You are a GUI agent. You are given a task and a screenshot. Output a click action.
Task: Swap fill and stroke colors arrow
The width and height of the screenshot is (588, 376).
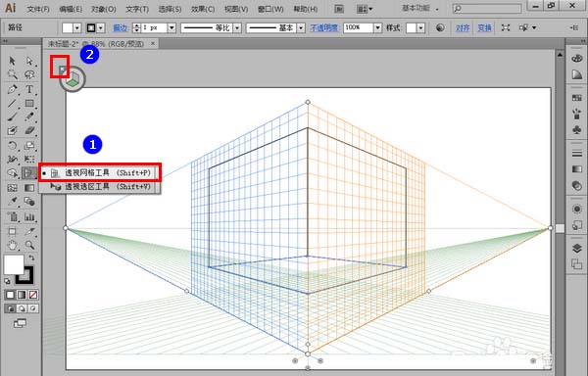point(31,258)
